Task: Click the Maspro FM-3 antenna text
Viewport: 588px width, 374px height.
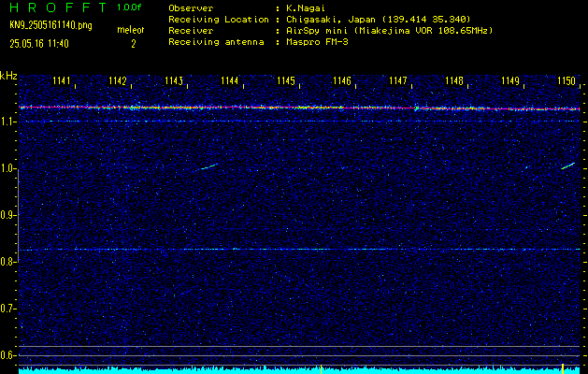Action: pos(317,42)
